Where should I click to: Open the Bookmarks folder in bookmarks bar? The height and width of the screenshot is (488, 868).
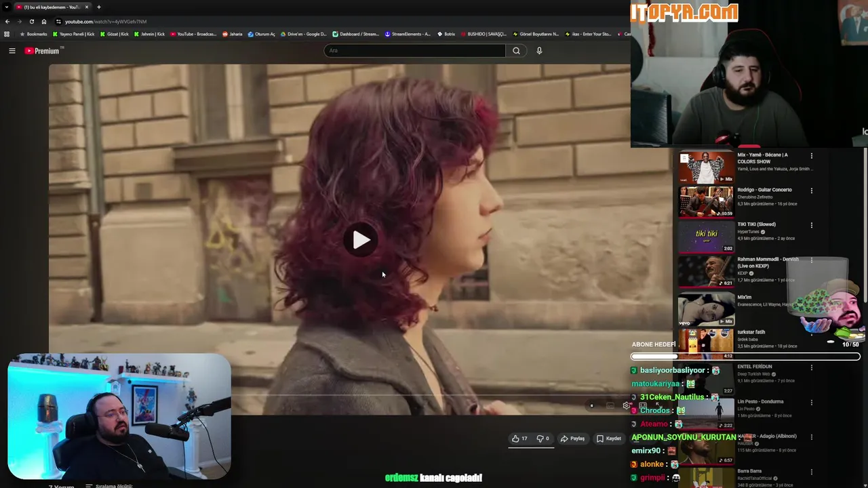coord(33,34)
